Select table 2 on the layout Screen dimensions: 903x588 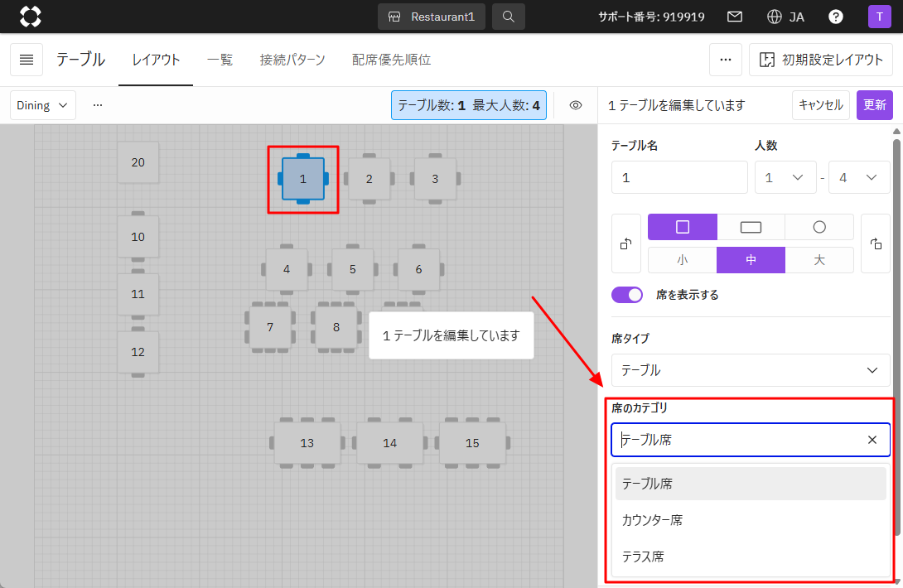coord(369,179)
